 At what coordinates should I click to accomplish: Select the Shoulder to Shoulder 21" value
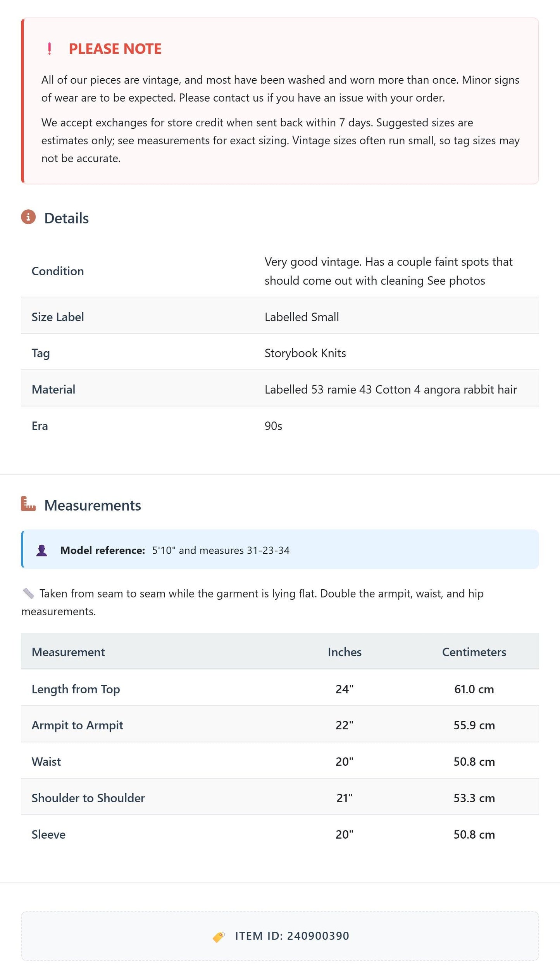coord(345,798)
